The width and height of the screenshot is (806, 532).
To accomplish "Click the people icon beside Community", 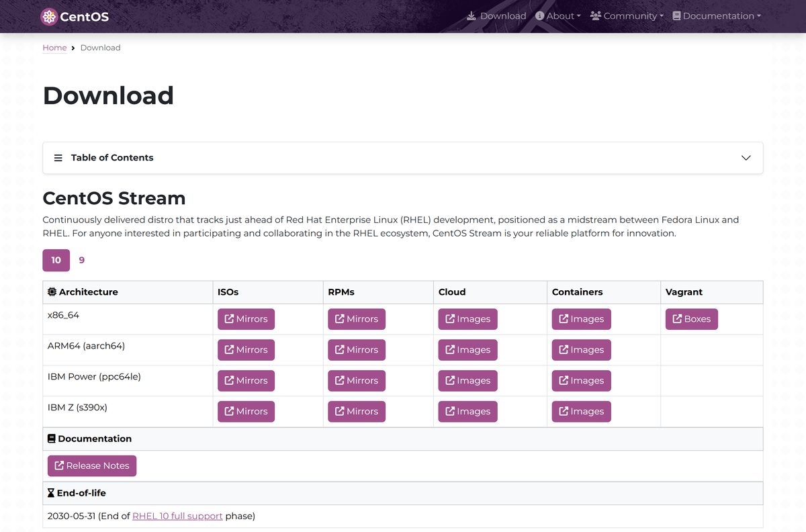I will click(596, 16).
